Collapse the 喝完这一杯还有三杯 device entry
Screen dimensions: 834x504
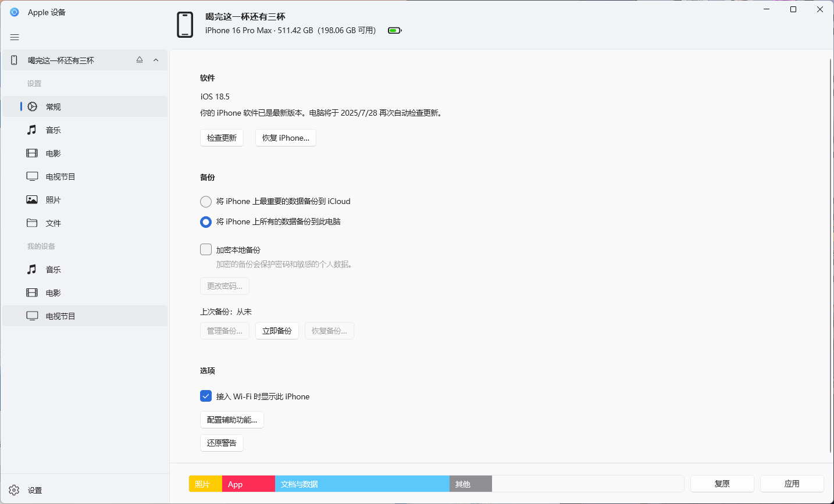pyautogui.click(x=155, y=59)
